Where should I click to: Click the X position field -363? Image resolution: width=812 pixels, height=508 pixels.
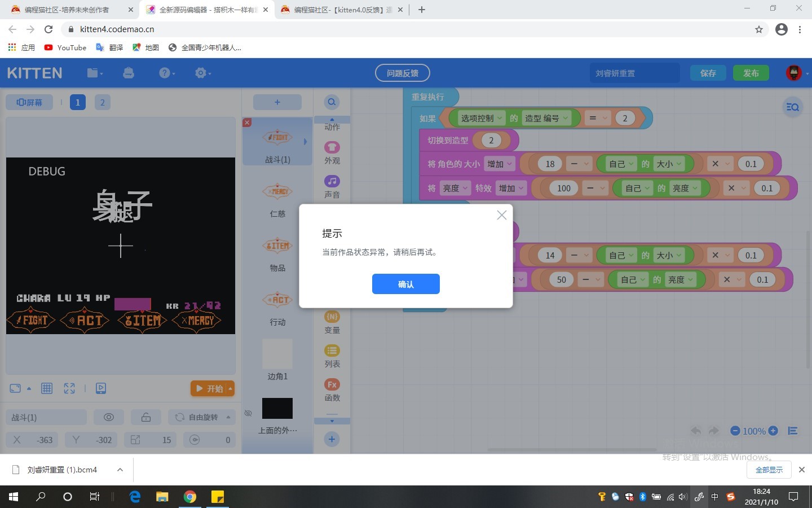point(33,440)
